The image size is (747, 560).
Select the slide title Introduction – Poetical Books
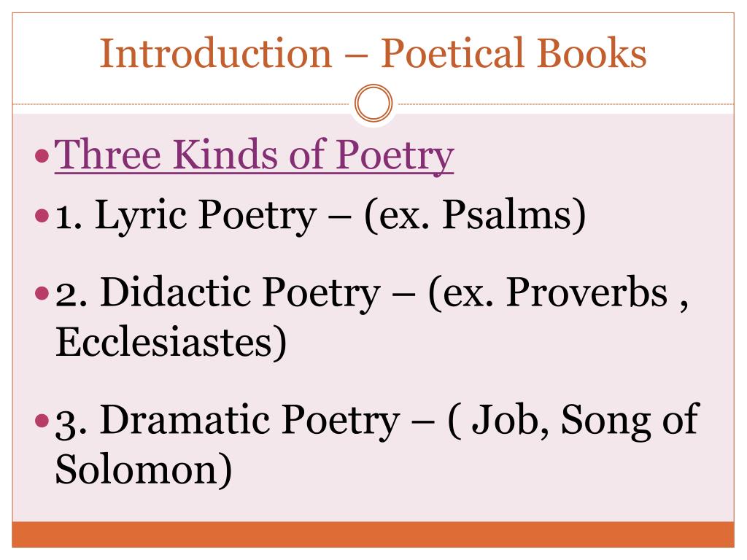pos(373,52)
